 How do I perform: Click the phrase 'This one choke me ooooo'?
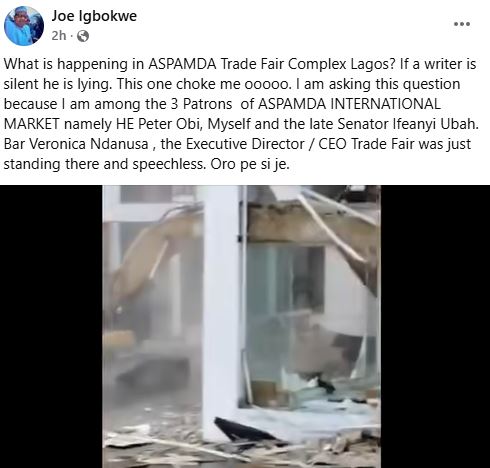(x=202, y=84)
